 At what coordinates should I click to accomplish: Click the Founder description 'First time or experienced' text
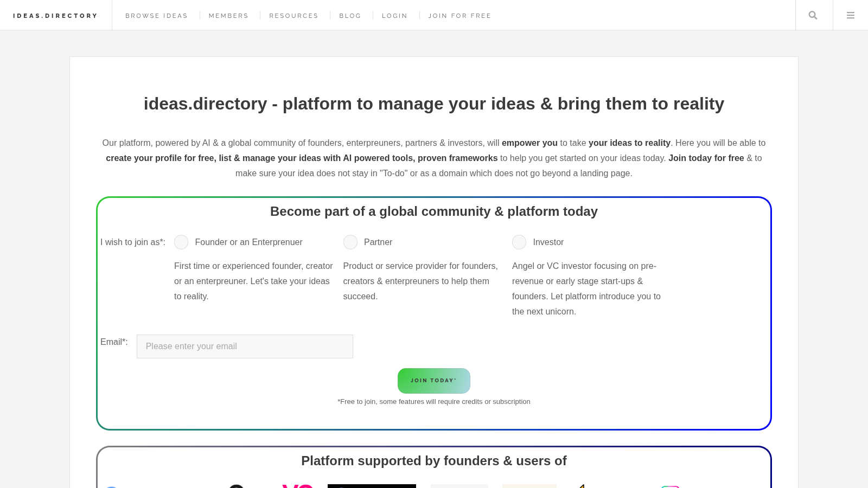pos(253,281)
